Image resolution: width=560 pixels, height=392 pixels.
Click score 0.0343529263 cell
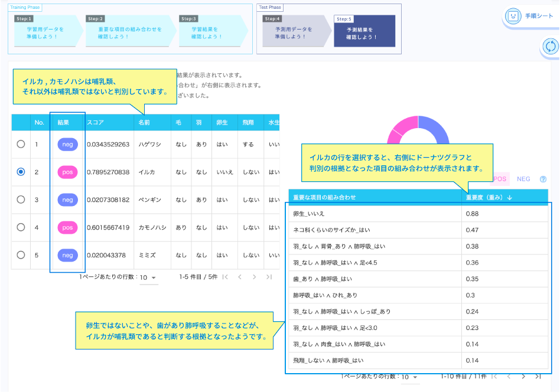108,144
